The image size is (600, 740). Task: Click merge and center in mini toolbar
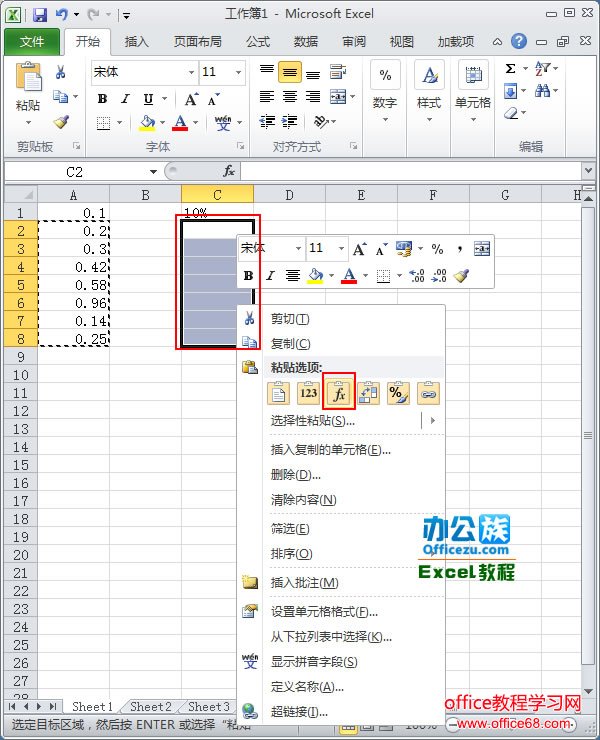[482, 249]
